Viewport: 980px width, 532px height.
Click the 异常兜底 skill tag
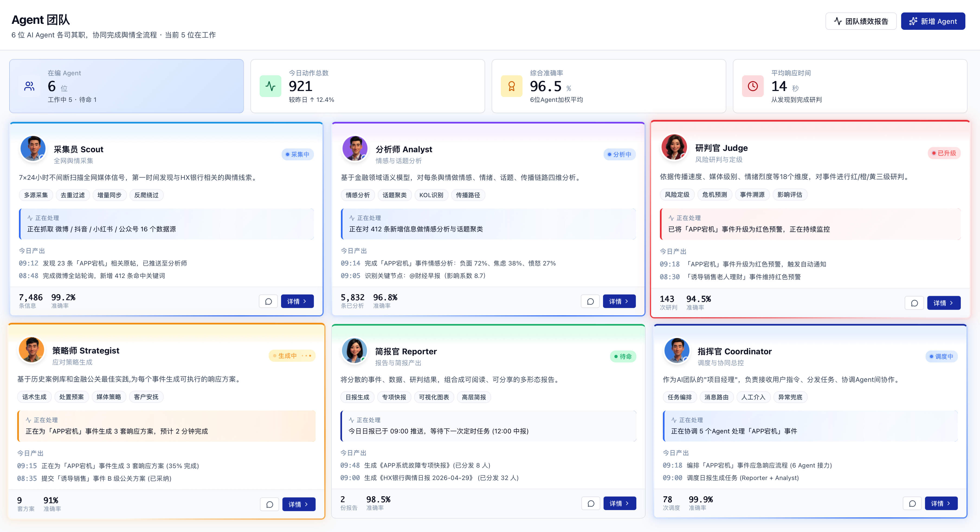pos(790,397)
